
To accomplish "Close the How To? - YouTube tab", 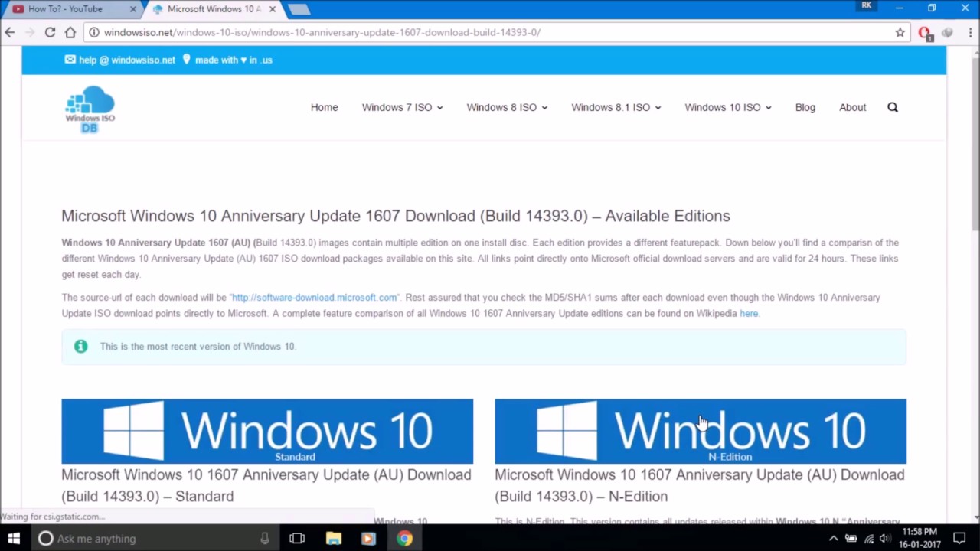I will click(132, 9).
